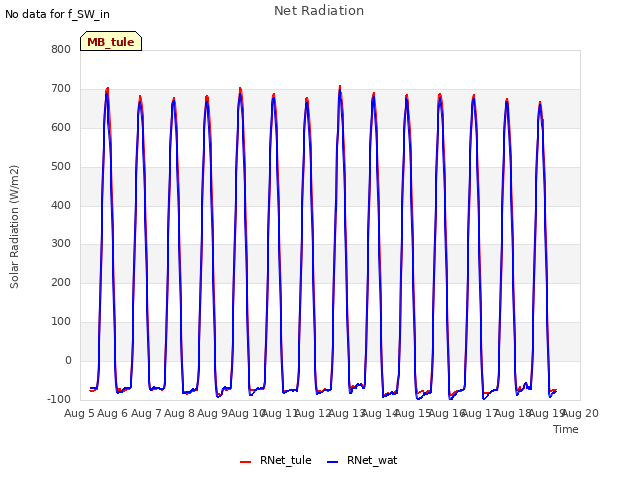Click the Aug 13 peak of the radiation curve
Screen dimensions: 640x480
(x=340, y=87)
